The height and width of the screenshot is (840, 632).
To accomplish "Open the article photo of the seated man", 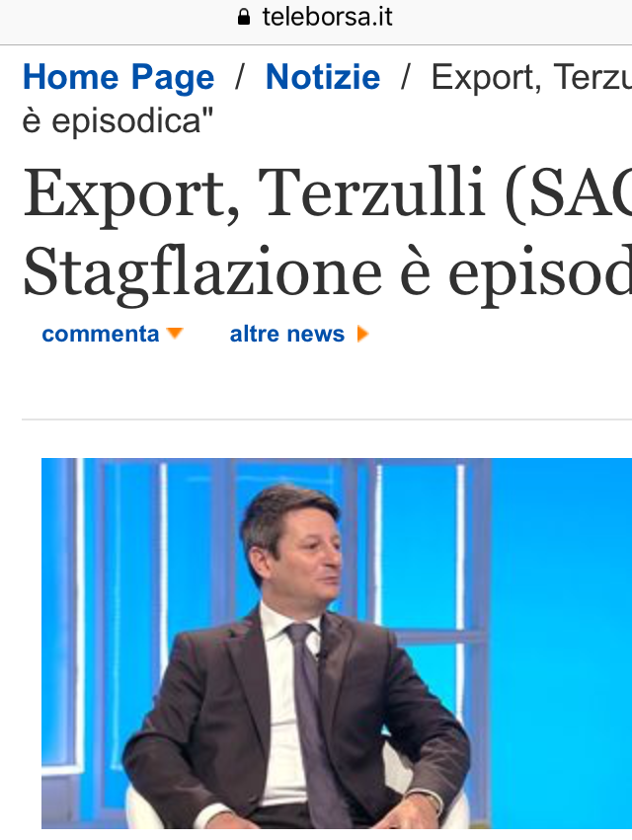I will pyautogui.click(x=337, y=644).
